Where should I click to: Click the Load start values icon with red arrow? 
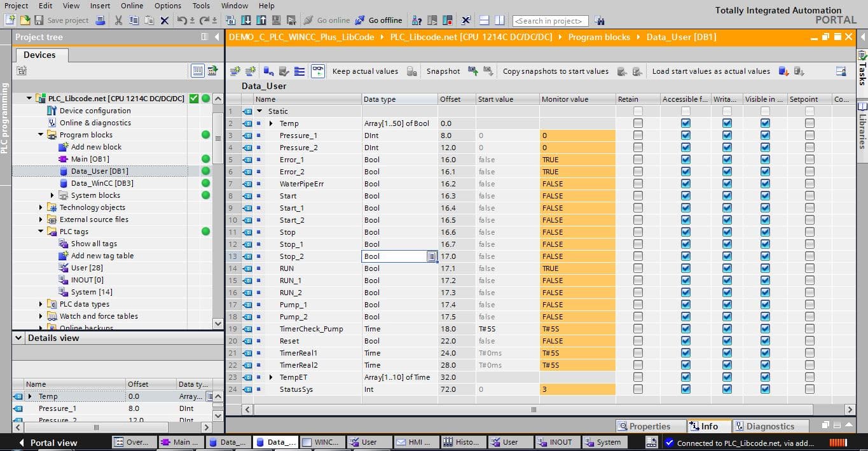click(x=784, y=71)
